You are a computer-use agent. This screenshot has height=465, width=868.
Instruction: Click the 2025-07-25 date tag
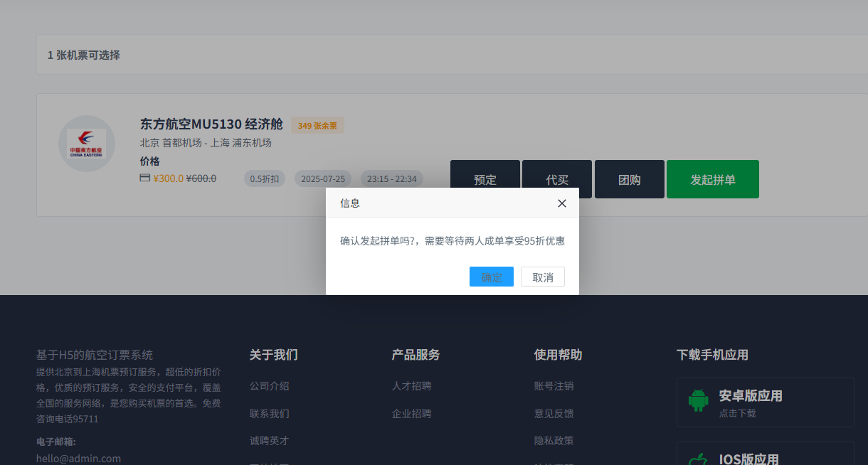pyautogui.click(x=323, y=178)
